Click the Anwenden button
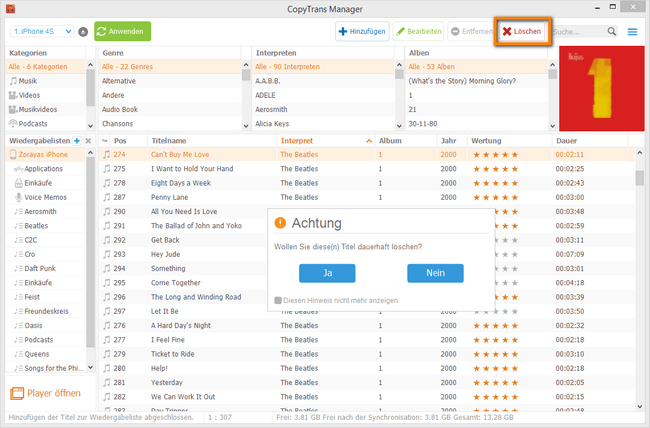 click(123, 32)
